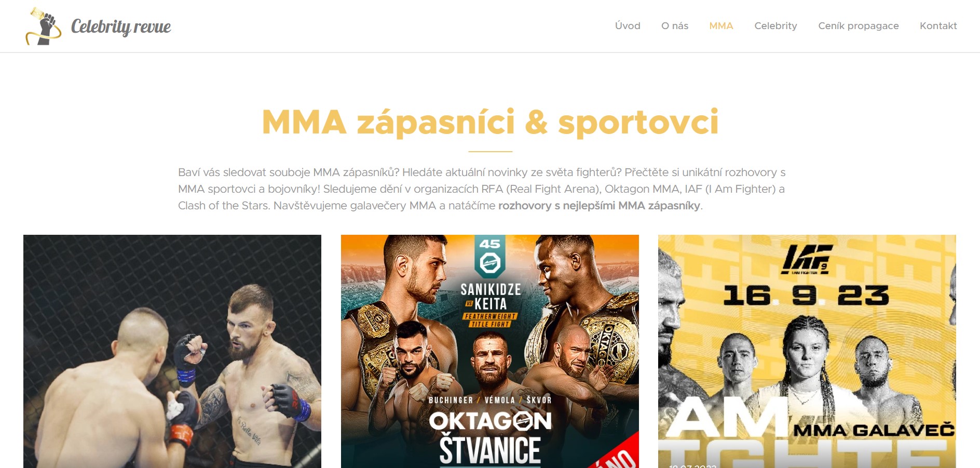Open the cage fight photo article
The height and width of the screenshot is (468, 980).
[x=172, y=351]
